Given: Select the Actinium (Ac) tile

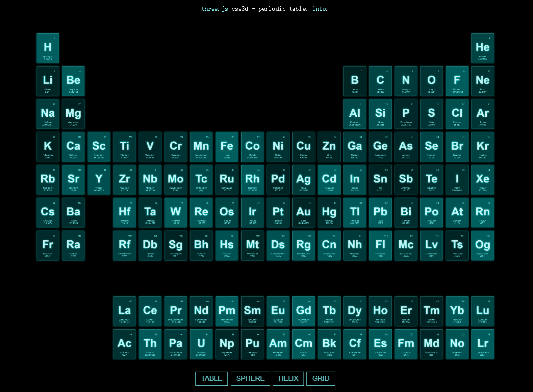Looking at the screenshot, I should (x=124, y=344).
